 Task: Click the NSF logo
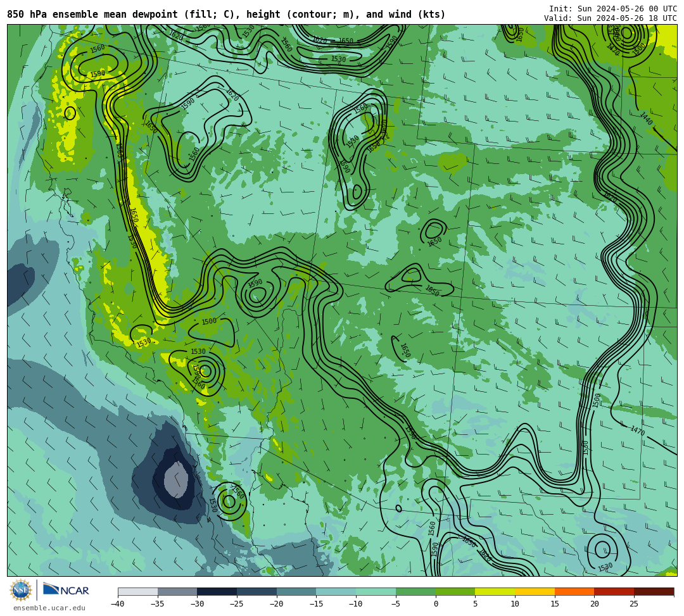tap(20, 590)
